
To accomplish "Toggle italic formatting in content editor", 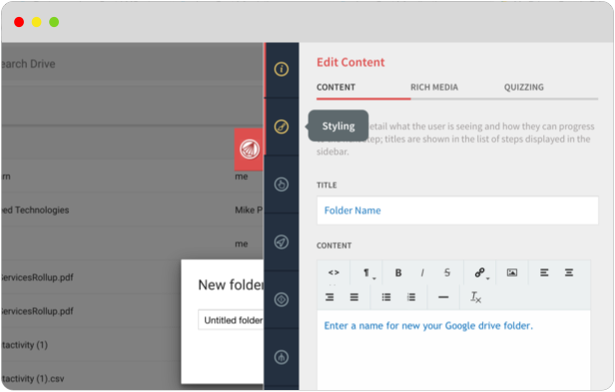I will point(422,273).
